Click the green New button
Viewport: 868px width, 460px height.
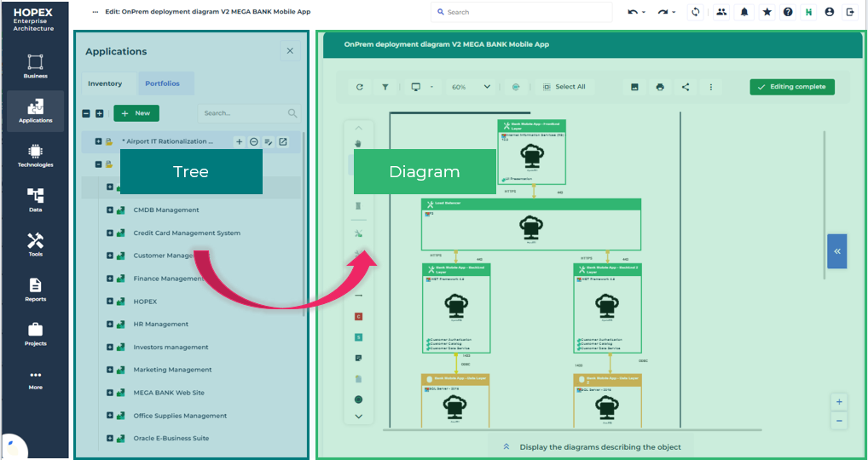coord(136,113)
